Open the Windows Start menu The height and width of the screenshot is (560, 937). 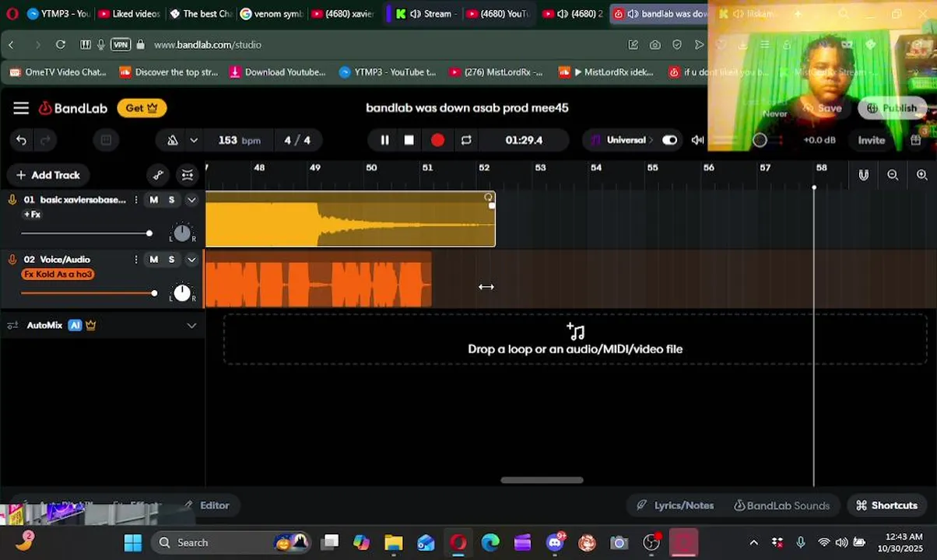click(x=133, y=543)
